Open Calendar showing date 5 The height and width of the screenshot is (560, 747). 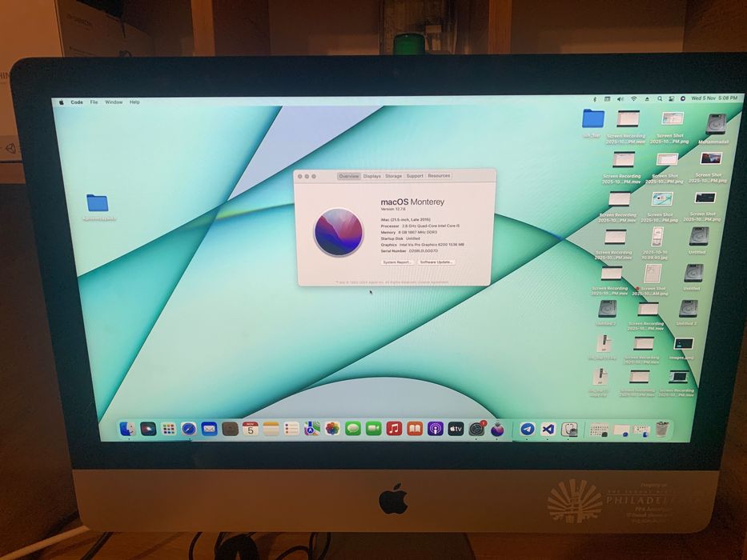pyautogui.click(x=250, y=429)
